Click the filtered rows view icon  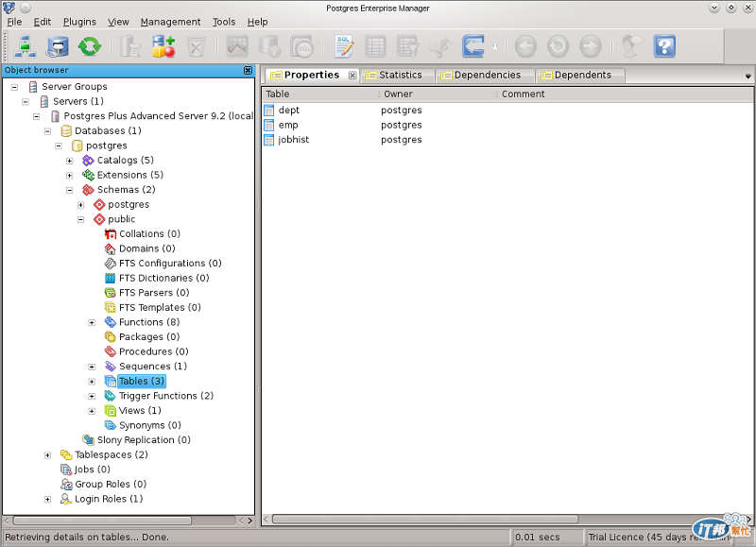click(408, 46)
